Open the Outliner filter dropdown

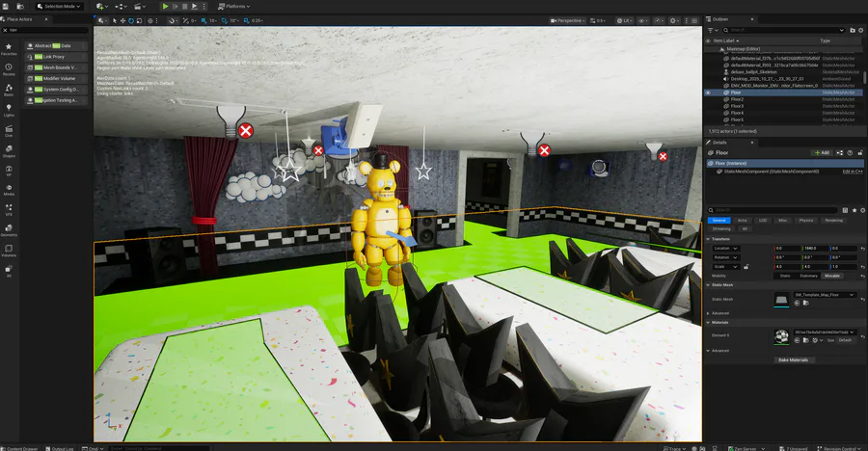pyautogui.click(x=712, y=30)
